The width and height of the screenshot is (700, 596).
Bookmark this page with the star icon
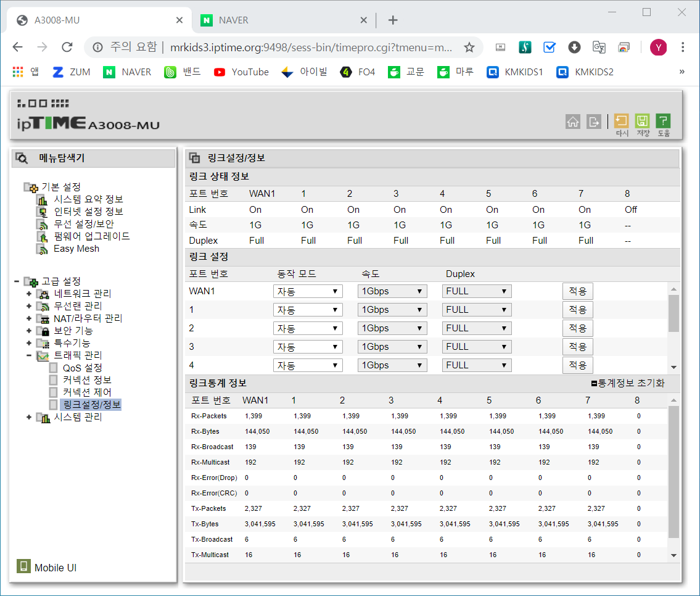469,48
